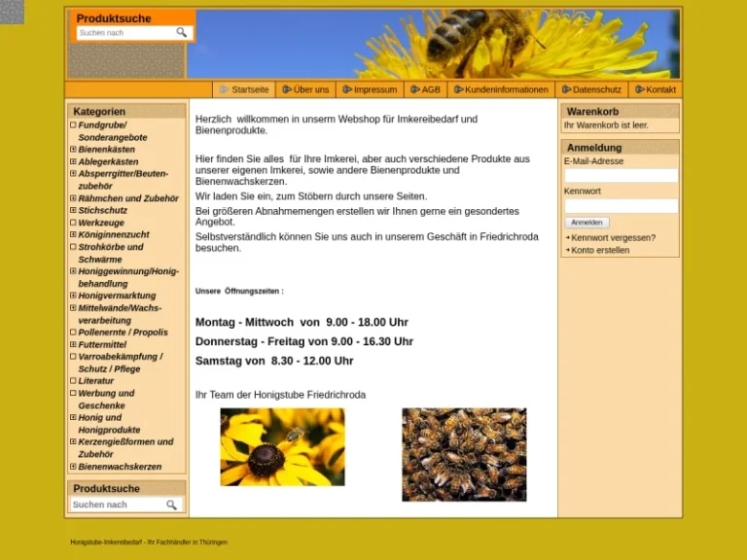Click the yellow flower with bee photo
The width and height of the screenshot is (747, 560).
click(282, 446)
